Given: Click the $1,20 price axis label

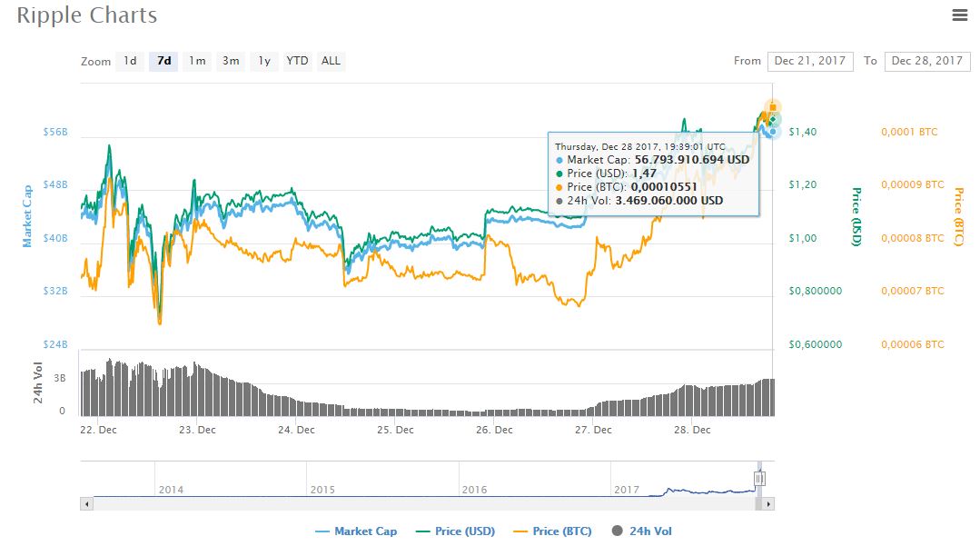Looking at the screenshot, I should tap(803, 184).
